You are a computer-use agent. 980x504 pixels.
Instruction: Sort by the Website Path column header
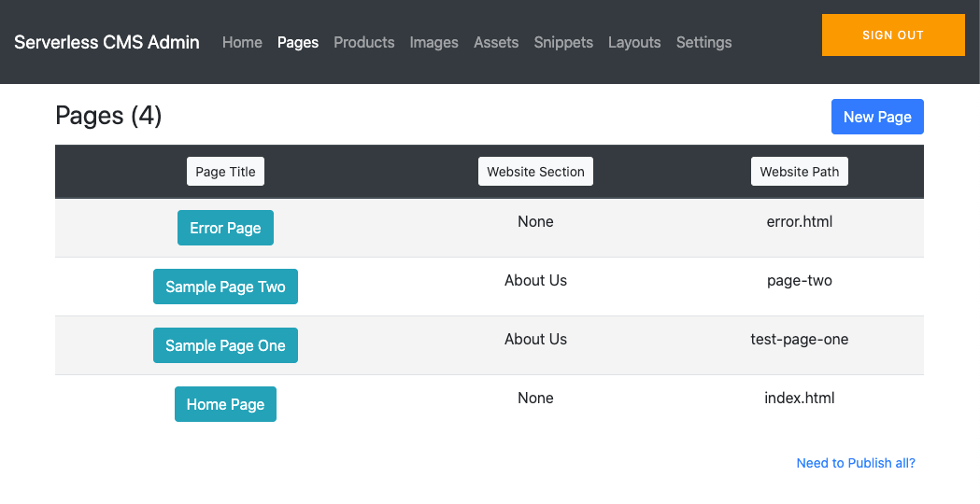point(799,172)
